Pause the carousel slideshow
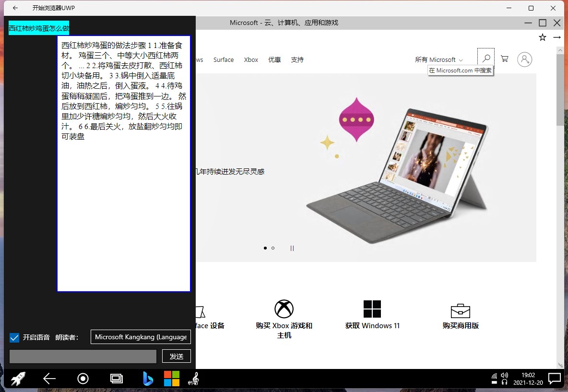 [x=292, y=248]
